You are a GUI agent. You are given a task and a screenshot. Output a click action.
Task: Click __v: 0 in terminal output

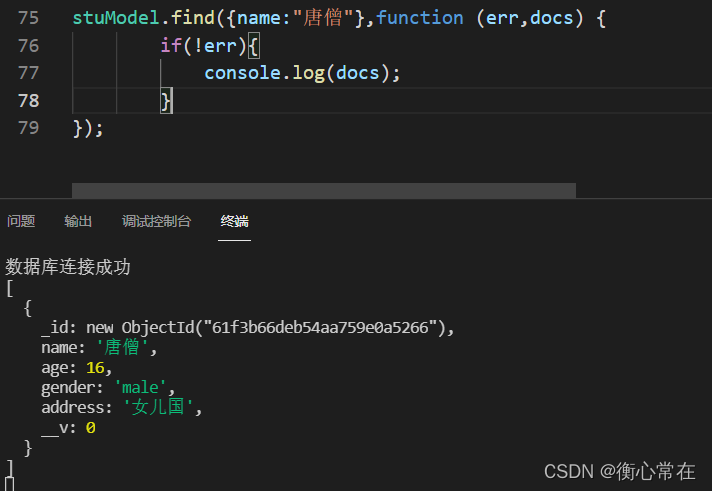[68, 428]
